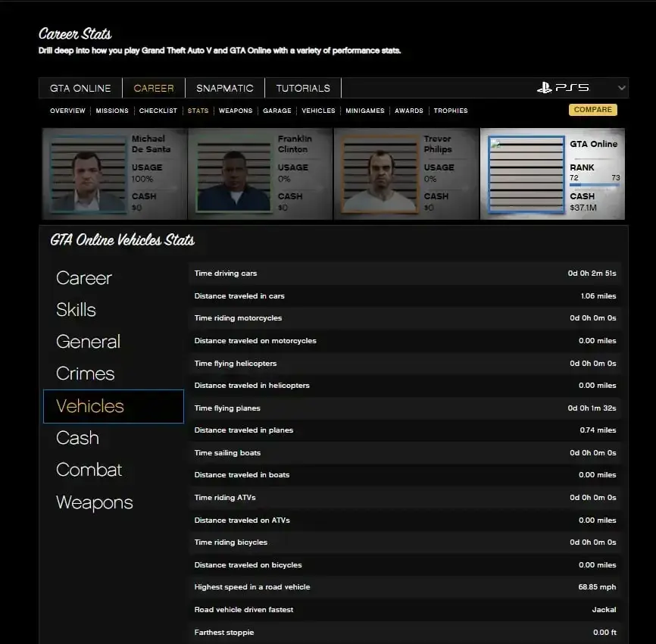Click Highest speed in a road vehicle
This screenshot has height=644, width=656.
point(252,587)
